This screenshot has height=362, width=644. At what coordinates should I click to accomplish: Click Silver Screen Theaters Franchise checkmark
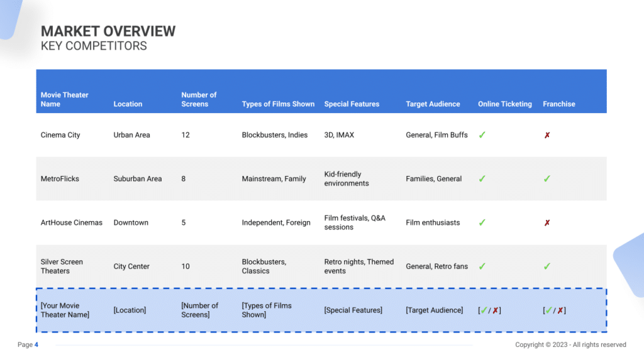547,266
